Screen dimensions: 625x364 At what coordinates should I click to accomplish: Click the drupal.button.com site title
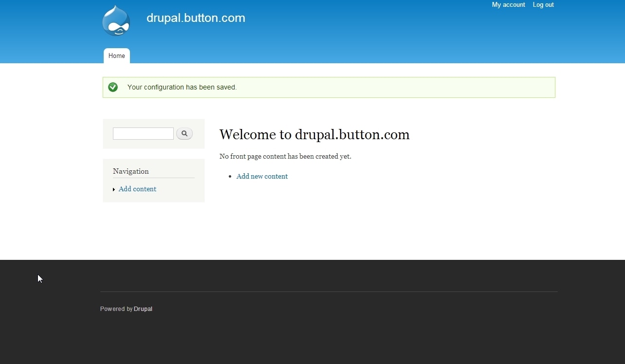(196, 18)
